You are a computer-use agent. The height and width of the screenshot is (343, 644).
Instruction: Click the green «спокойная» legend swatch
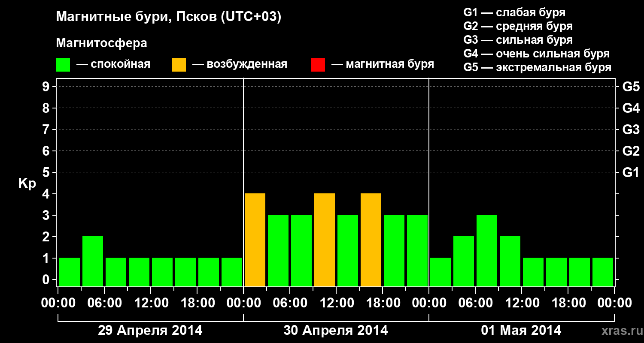point(63,65)
